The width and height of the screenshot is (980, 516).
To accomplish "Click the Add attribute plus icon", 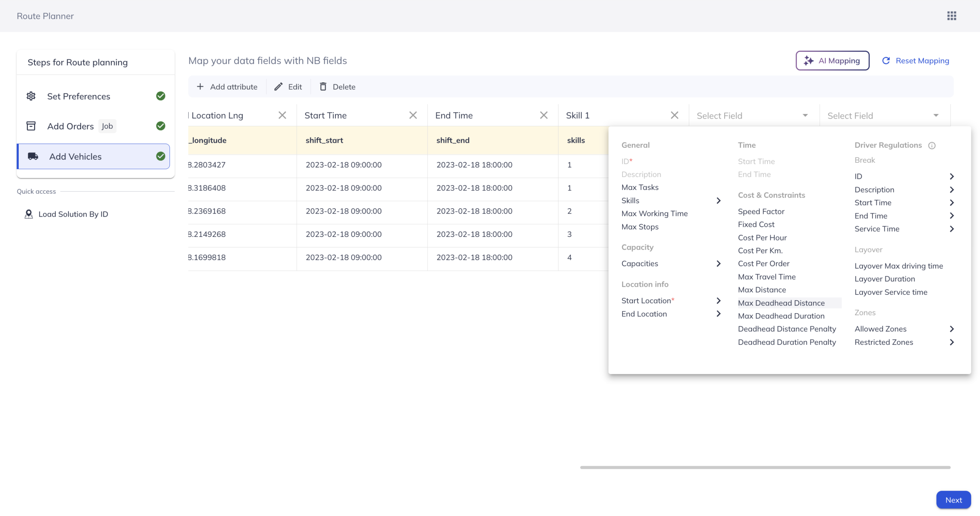I will click(200, 87).
